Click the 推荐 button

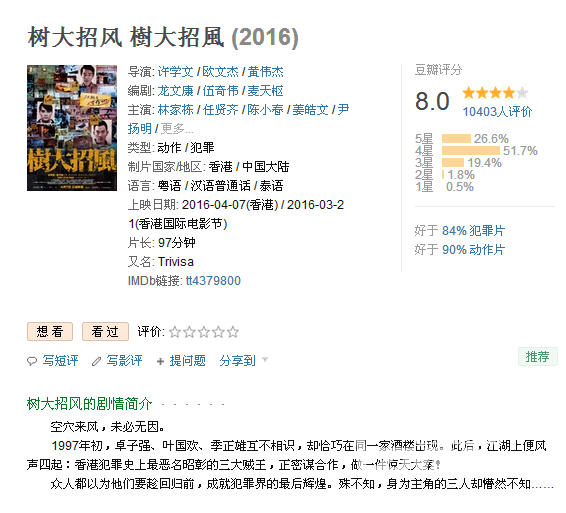537,357
